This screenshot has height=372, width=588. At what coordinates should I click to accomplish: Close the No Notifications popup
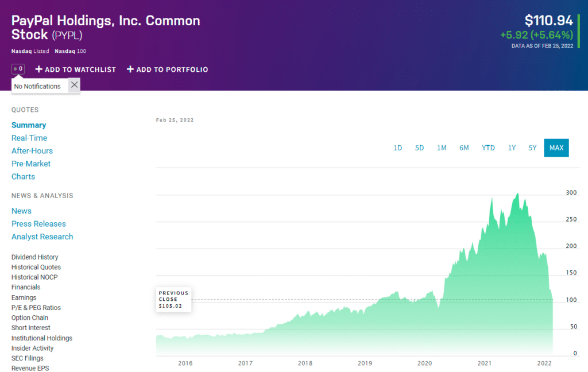pos(74,85)
